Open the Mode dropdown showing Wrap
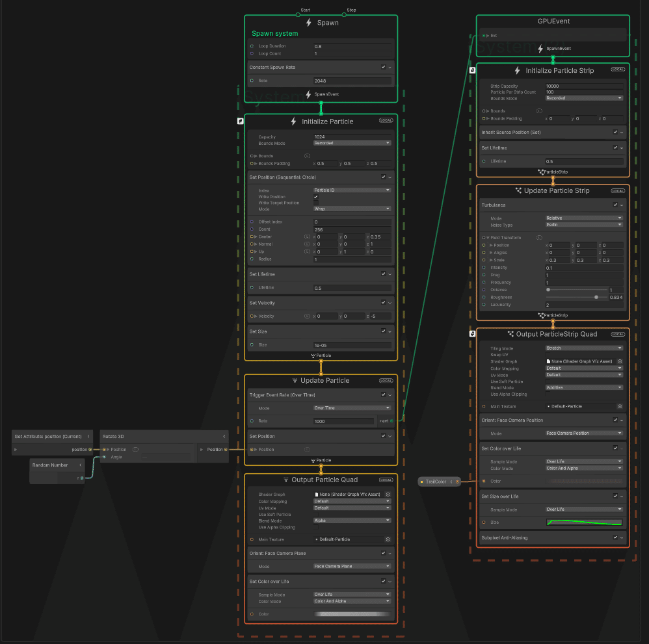 (x=352, y=209)
